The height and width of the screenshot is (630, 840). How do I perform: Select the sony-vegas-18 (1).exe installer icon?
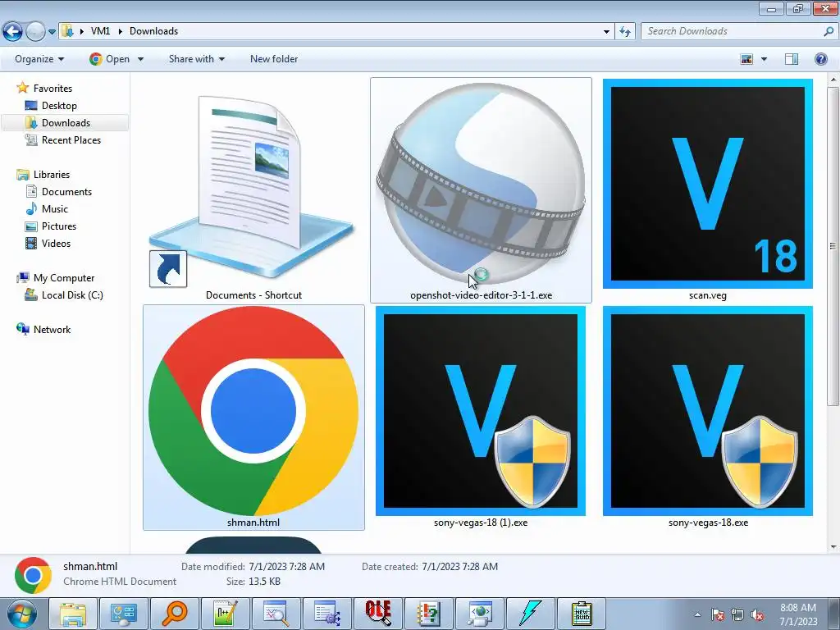(481, 411)
